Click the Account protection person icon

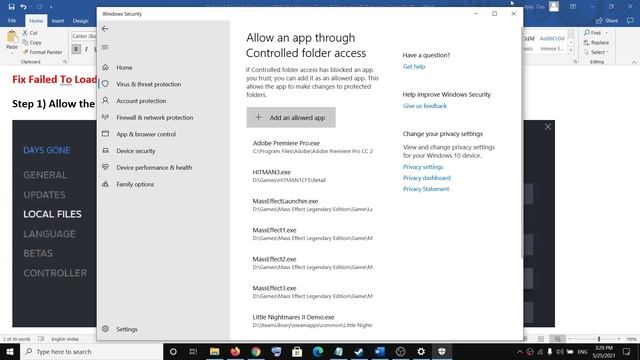(x=105, y=100)
